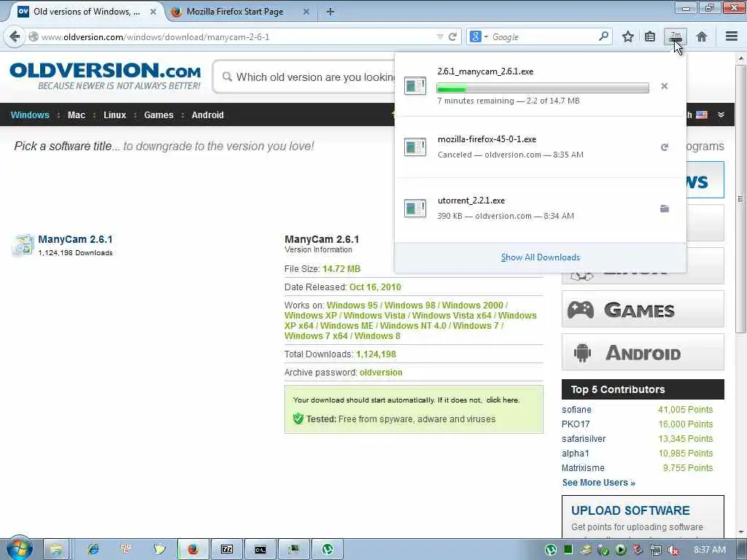Click the uTorrent system tray icon
This screenshot has width=747, height=560.
[x=550, y=550]
